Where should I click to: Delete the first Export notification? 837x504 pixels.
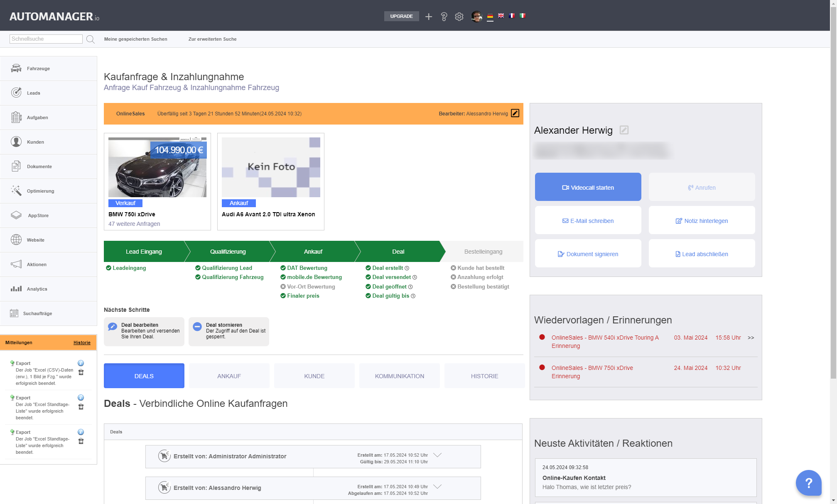81,372
